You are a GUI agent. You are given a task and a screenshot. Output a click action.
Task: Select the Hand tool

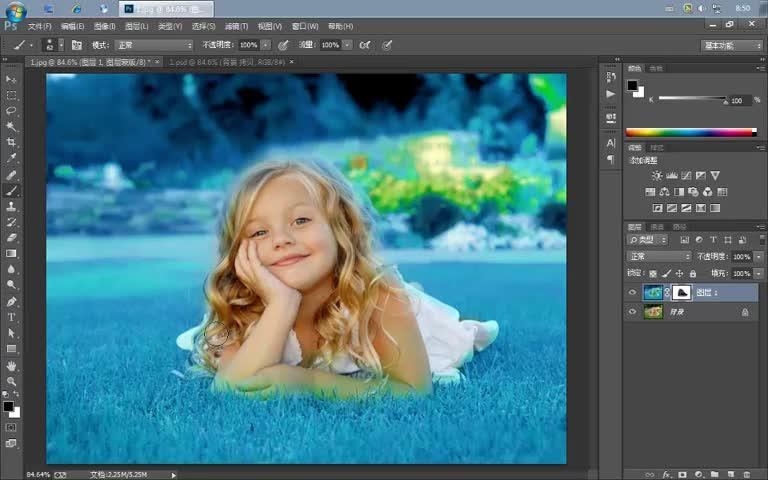coord(11,366)
